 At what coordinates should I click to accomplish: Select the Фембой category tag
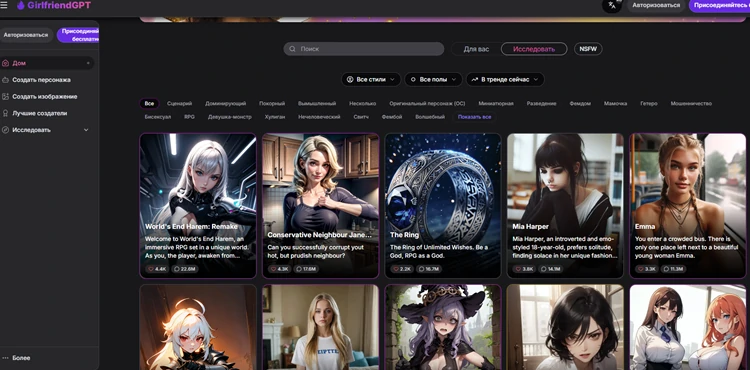click(392, 117)
